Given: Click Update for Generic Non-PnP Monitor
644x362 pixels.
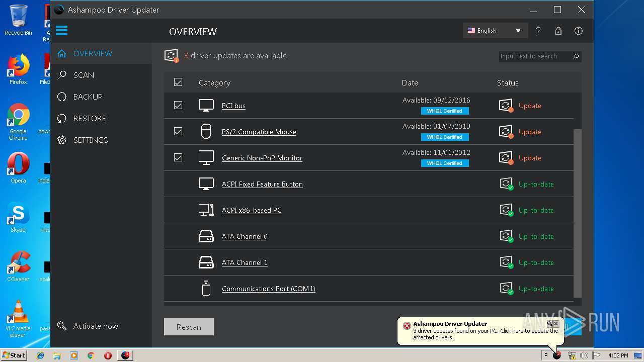Looking at the screenshot, I should click(530, 158).
